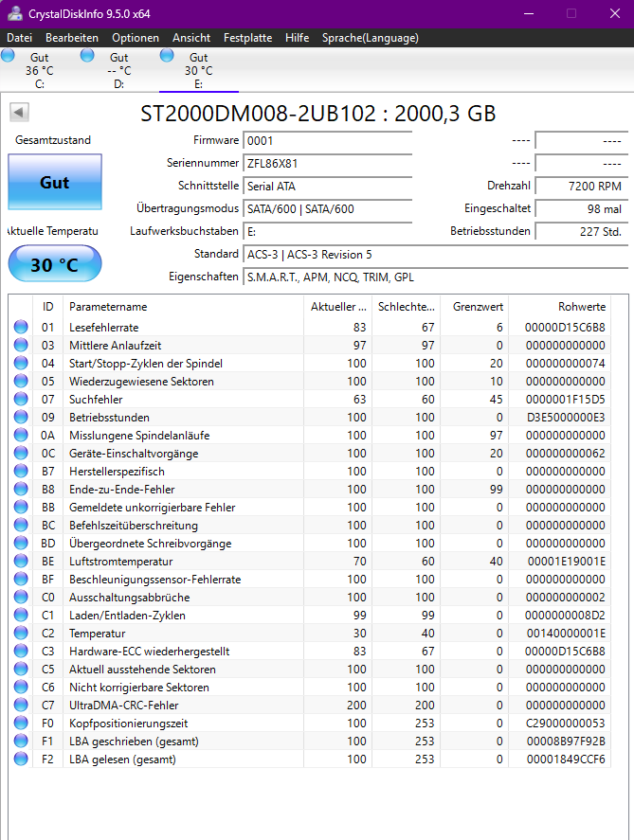
Task: Click the Firmware field showing 0001
Action: click(328, 140)
